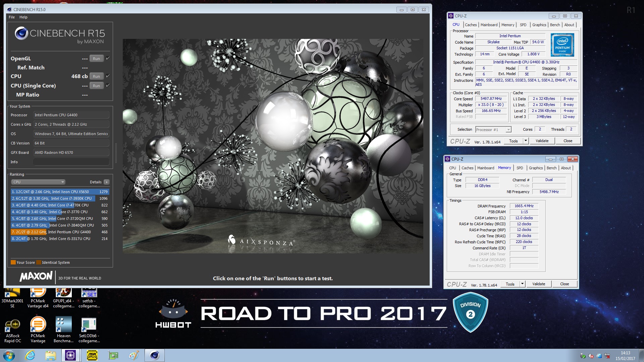
Task: Launch ASRock Rapid OC shortcut
Action: 13,330
